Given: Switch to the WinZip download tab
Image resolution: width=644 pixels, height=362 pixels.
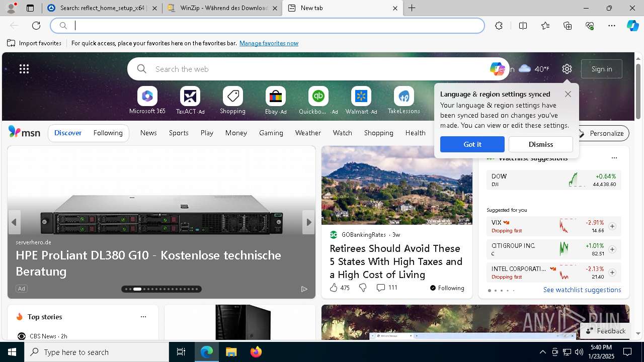Looking at the screenshot, I should (222, 8).
